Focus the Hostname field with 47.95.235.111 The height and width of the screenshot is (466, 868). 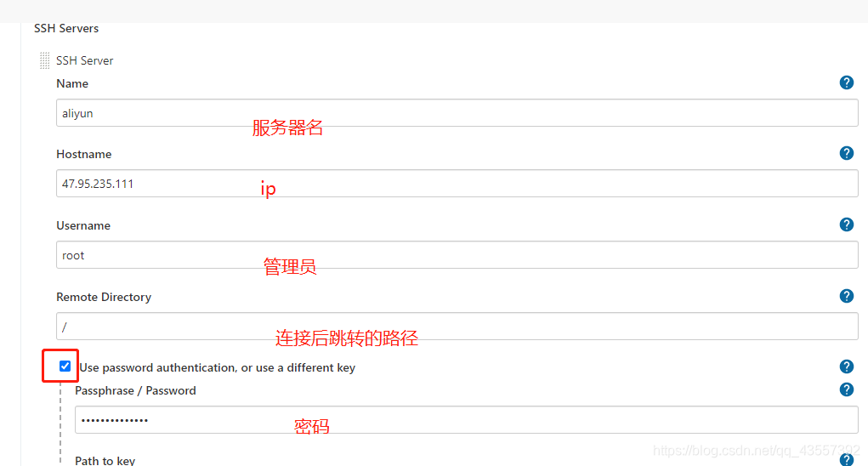457,183
